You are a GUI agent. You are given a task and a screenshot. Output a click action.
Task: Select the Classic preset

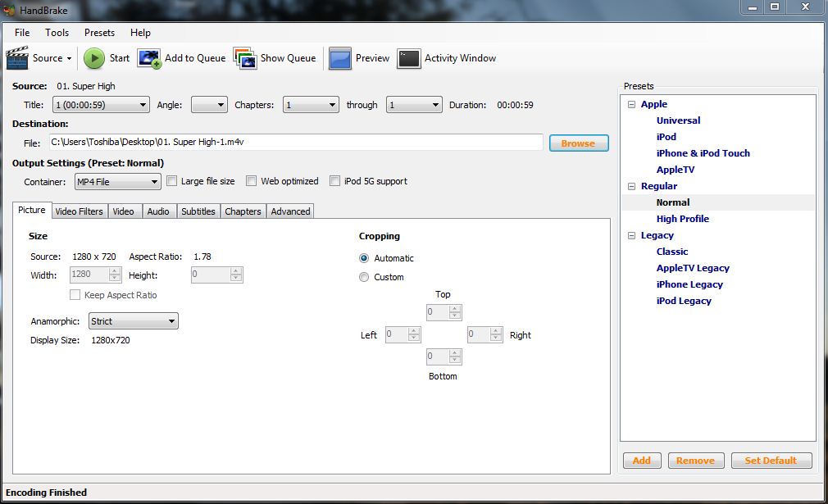point(671,252)
